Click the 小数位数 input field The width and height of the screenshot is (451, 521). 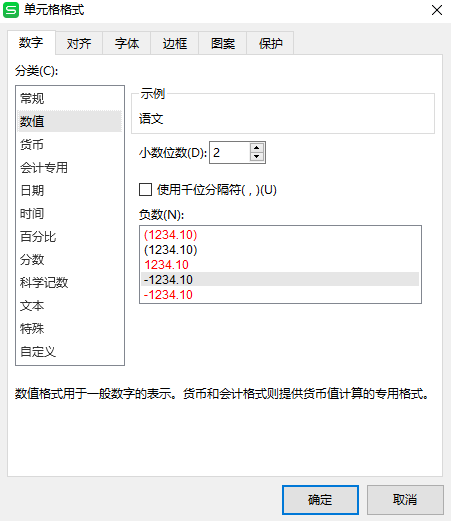click(x=230, y=152)
